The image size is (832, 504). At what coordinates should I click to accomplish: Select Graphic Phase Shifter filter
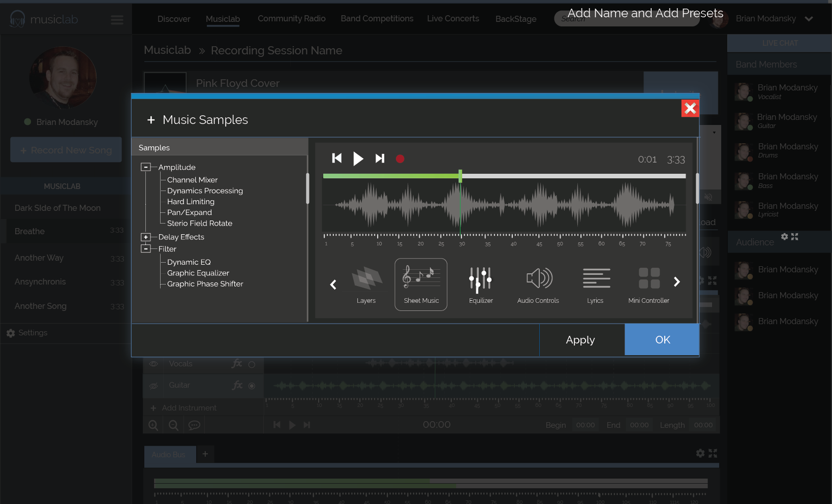click(205, 284)
